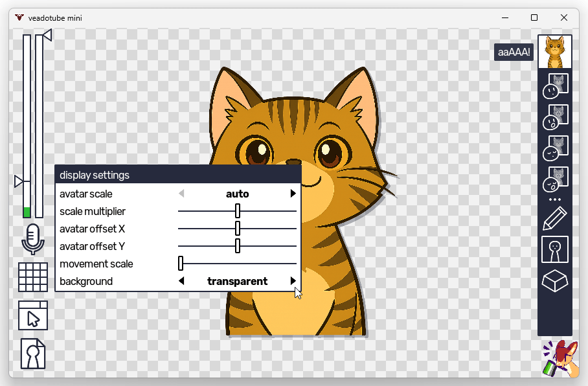Select the active orange cat avatar state
Screen dimensions: 588x386
click(x=555, y=52)
